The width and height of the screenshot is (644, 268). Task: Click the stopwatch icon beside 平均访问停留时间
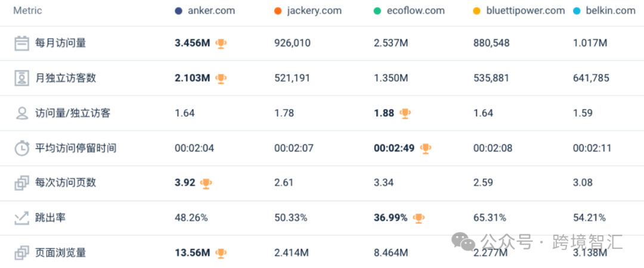[x=22, y=148]
